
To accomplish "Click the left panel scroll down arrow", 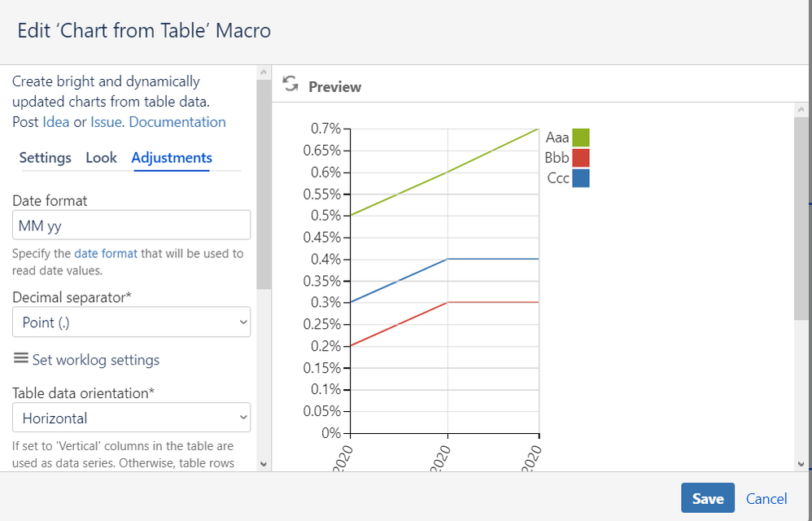I will [263, 463].
